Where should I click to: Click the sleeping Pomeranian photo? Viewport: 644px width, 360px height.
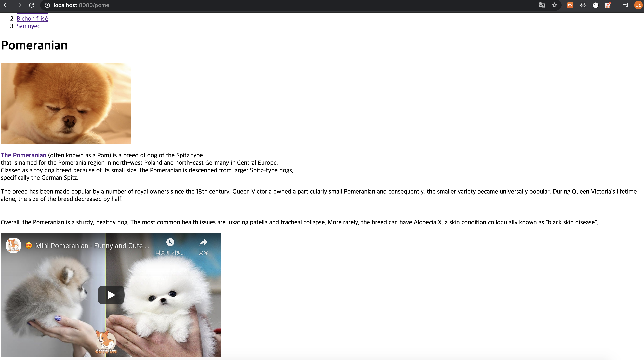coord(66,103)
